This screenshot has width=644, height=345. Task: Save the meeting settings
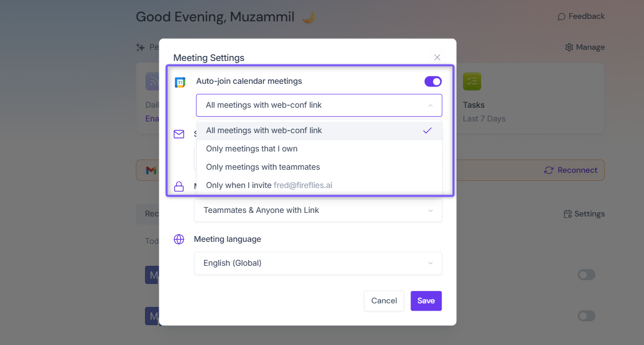[x=426, y=301]
